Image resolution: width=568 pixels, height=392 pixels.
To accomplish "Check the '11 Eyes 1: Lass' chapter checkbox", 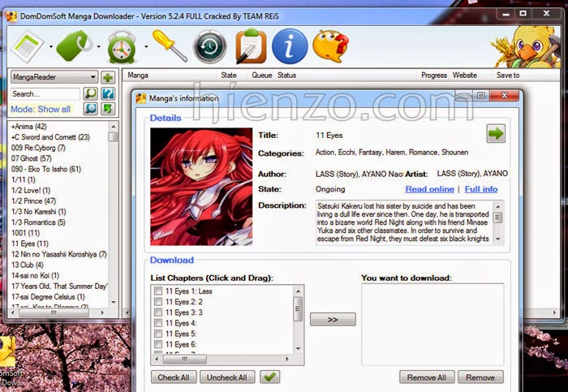I will tap(158, 291).
